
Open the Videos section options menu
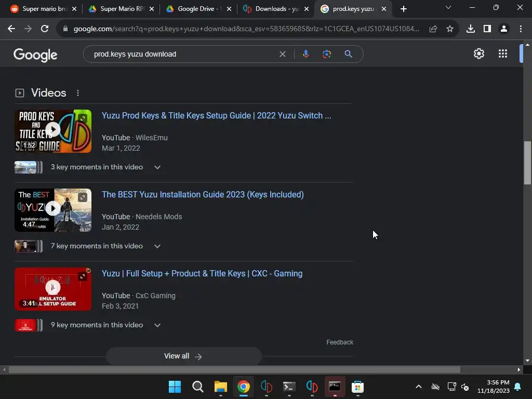[78, 93]
